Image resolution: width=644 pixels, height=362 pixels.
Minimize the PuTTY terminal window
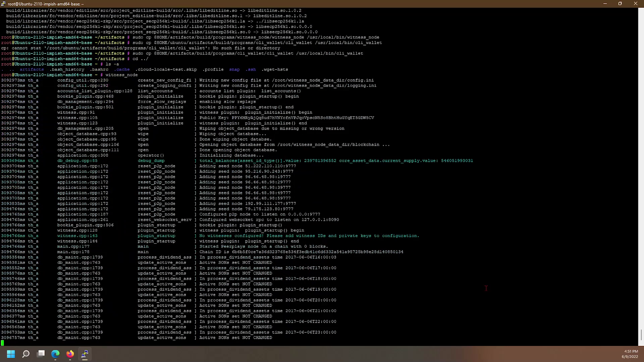pyautogui.click(x=605, y=4)
